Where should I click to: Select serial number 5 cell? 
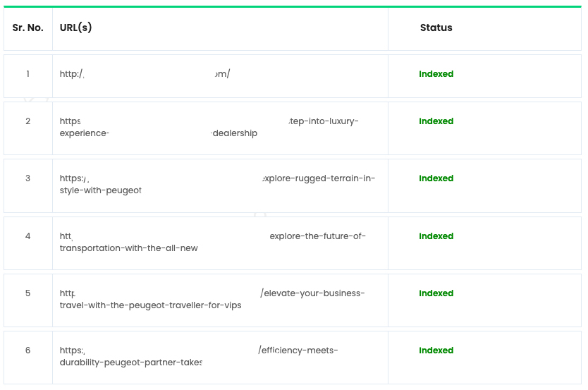[x=27, y=300]
